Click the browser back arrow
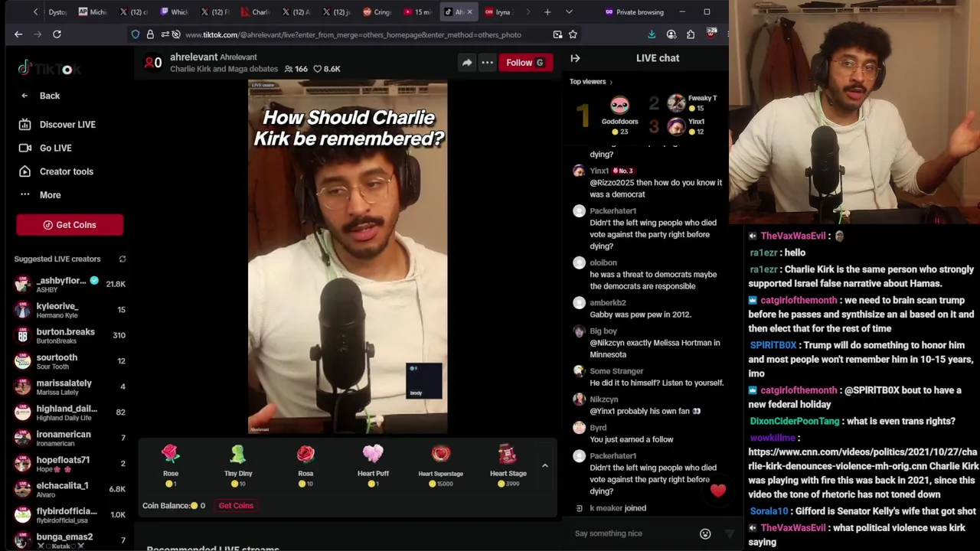 pos(18,34)
